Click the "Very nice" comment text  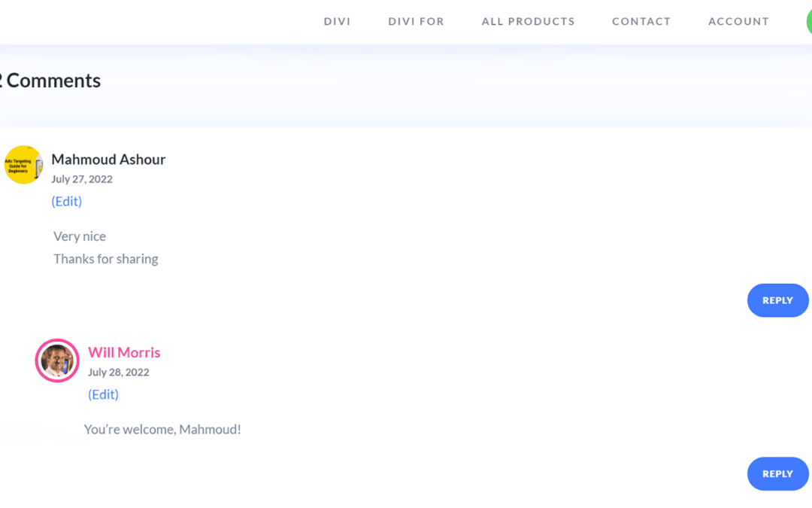[x=80, y=236]
